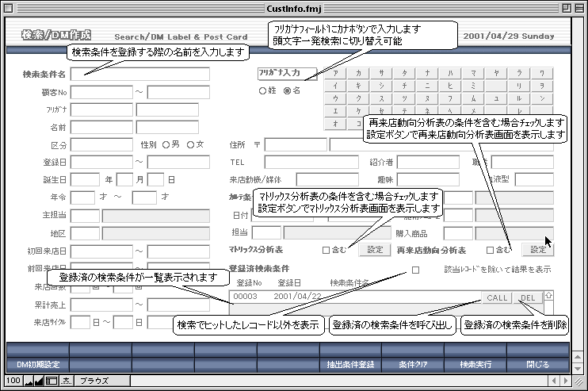
Task: Open the ブラウズ mode pop-up
Action: (101, 381)
